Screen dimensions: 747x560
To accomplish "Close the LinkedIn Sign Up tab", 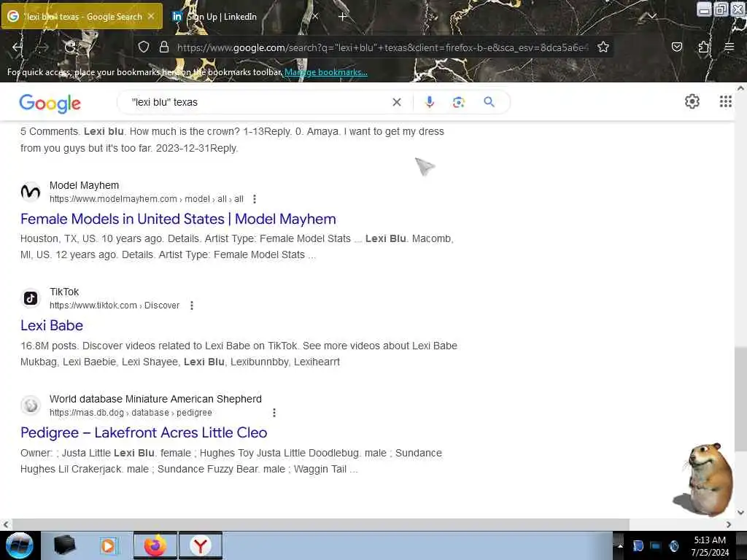I will [314, 16].
